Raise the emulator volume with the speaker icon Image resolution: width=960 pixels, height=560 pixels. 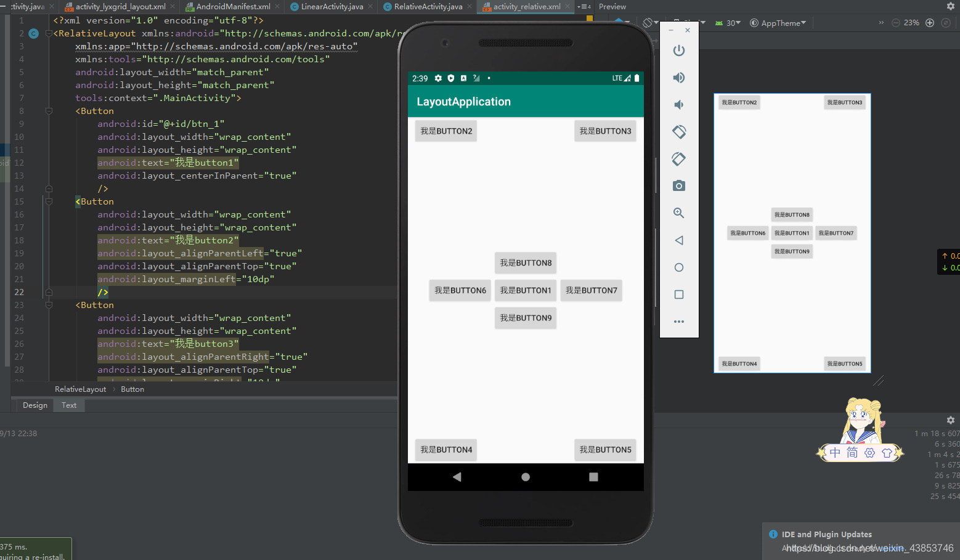[x=679, y=78]
